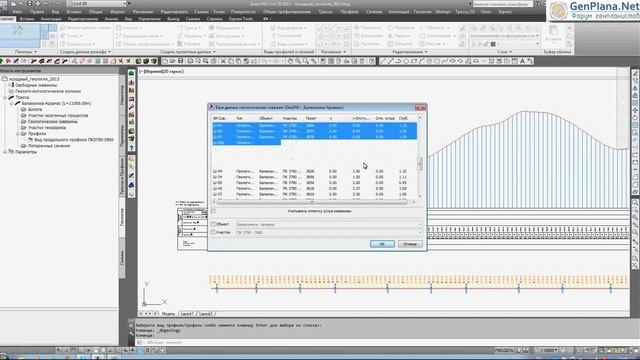Expand the Рисование ribbon panel
This screenshot has width=640, height=360.
pos(334,52)
